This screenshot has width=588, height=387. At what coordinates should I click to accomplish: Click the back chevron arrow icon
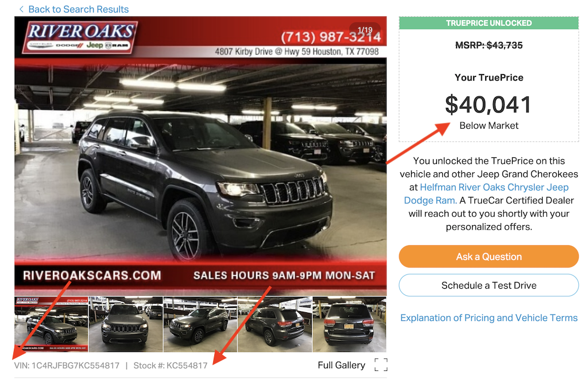pyautogui.click(x=21, y=9)
